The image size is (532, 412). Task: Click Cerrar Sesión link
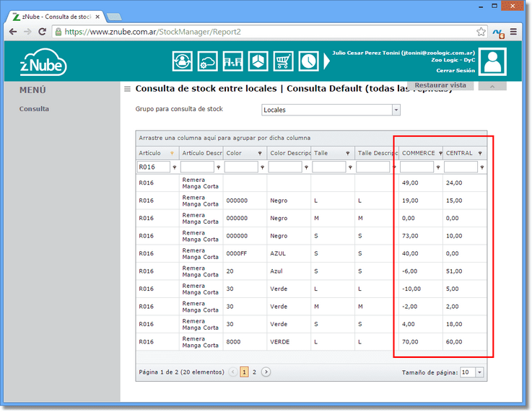pos(455,71)
